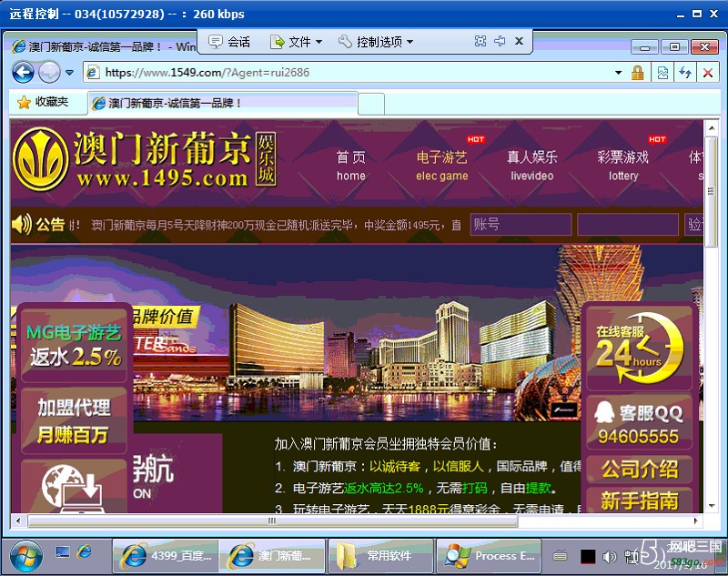Click the horizontal scrollbar thumb

point(272,520)
